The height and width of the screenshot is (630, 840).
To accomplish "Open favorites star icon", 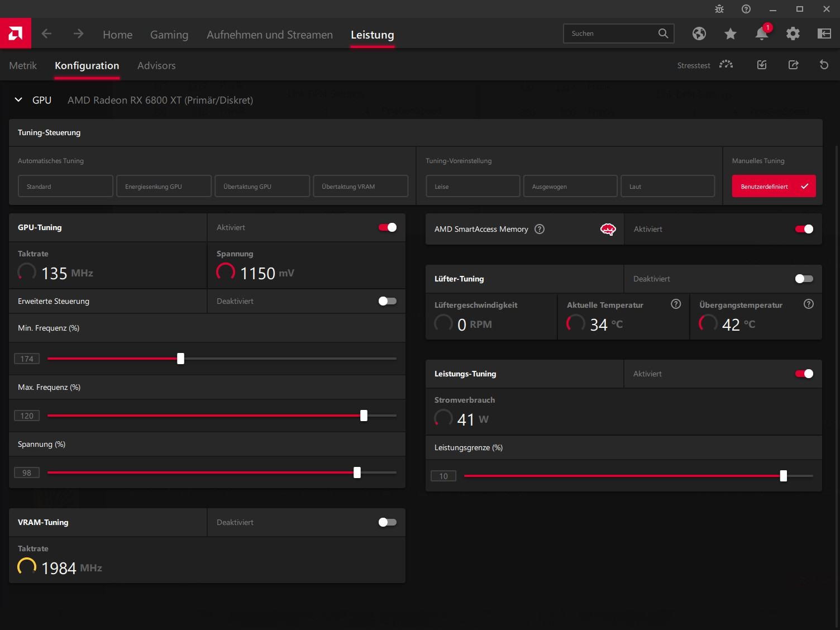I will 731,34.
